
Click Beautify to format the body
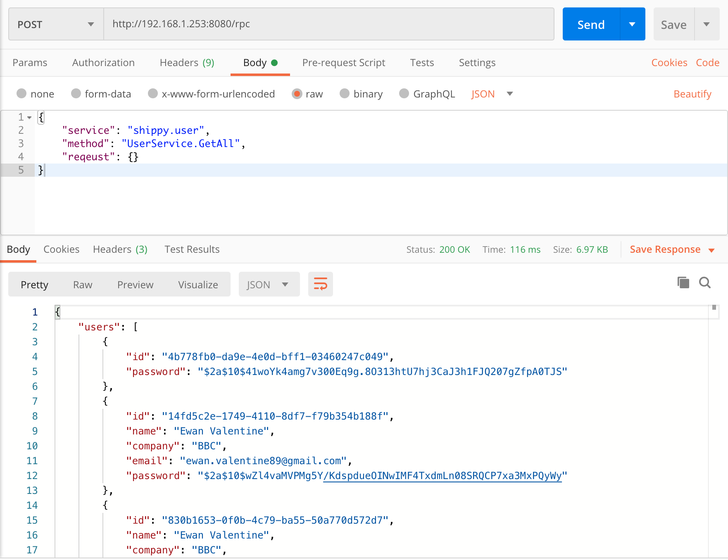tap(692, 94)
